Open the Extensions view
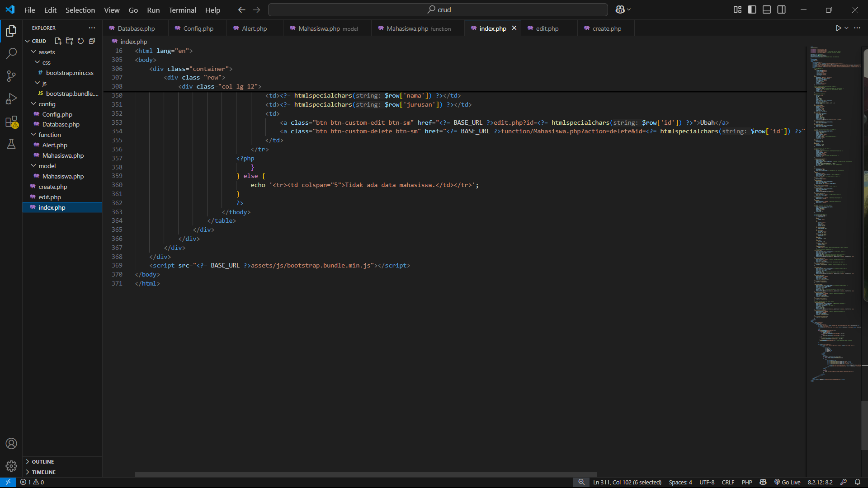 (11, 122)
